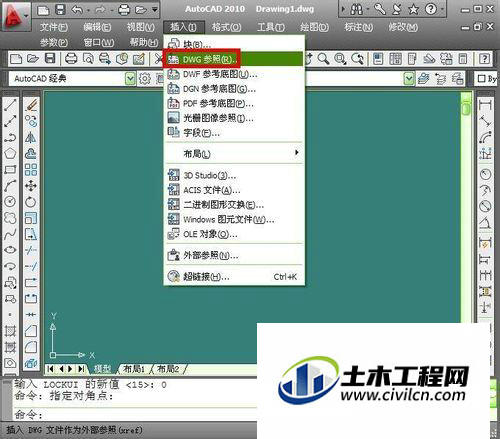Choose 超链接(H) menu entry
Viewport: 500px width, 439px height.
click(x=234, y=276)
